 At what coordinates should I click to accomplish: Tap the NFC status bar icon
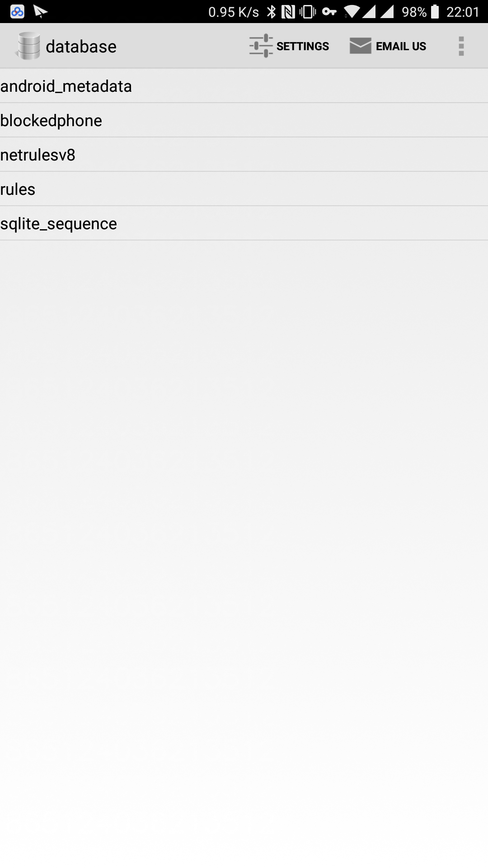pyautogui.click(x=288, y=12)
